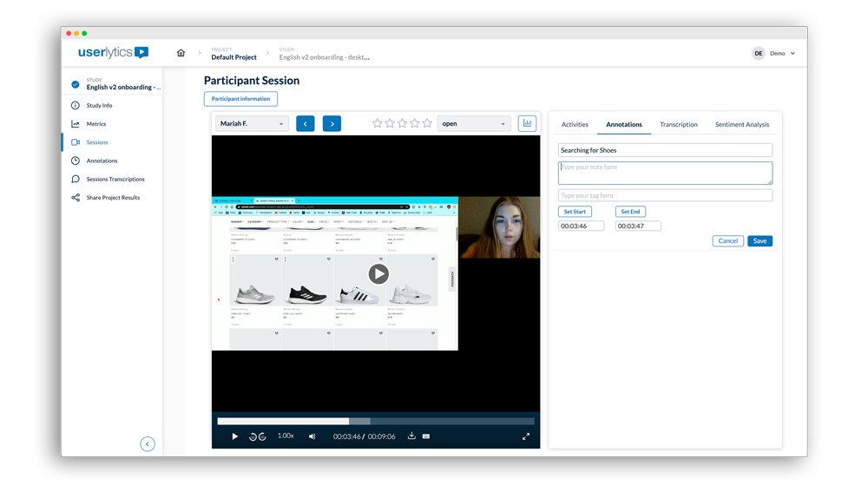The image size is (868, 485).
Task: Open the chart statistics icon button
Action: pos(527,123)
